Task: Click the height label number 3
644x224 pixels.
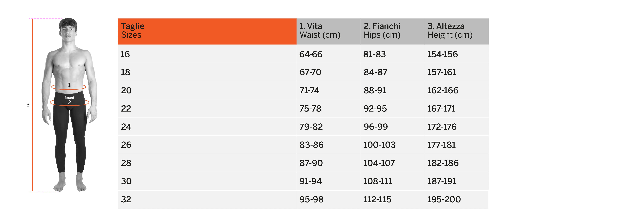Action: coord(28,105)
